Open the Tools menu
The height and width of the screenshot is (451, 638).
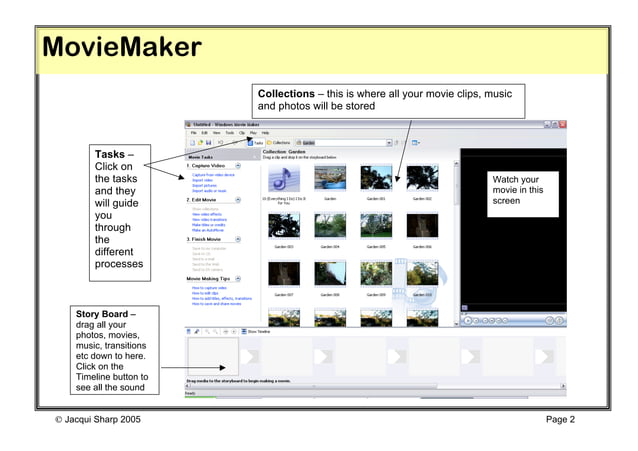(x=230, y=133)
